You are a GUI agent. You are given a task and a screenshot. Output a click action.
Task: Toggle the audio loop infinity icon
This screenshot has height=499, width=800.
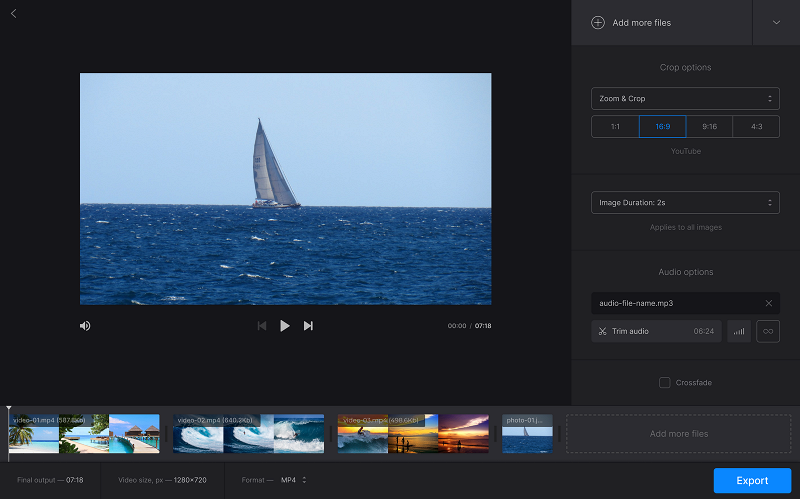pos(768,331)
